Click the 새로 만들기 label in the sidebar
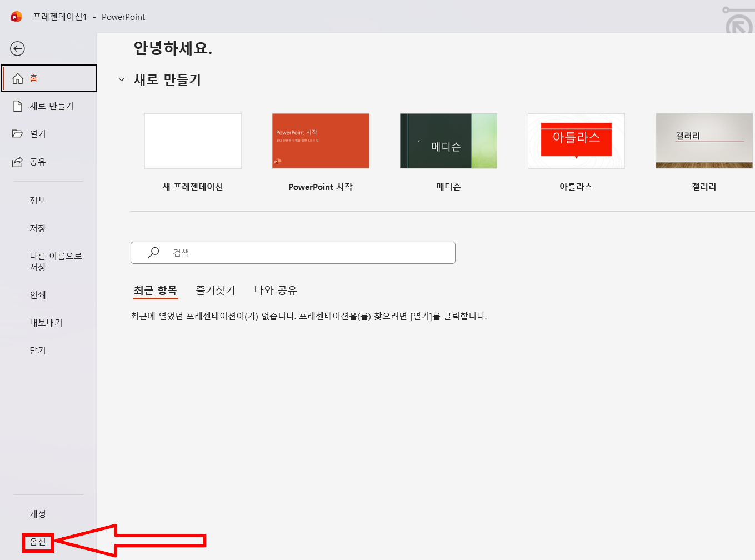Screen dimensions: 755x560 click(52, 106)
